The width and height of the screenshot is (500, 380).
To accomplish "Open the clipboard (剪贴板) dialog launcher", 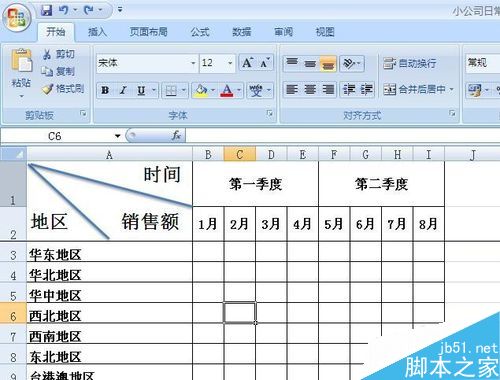I will (83, 114).
